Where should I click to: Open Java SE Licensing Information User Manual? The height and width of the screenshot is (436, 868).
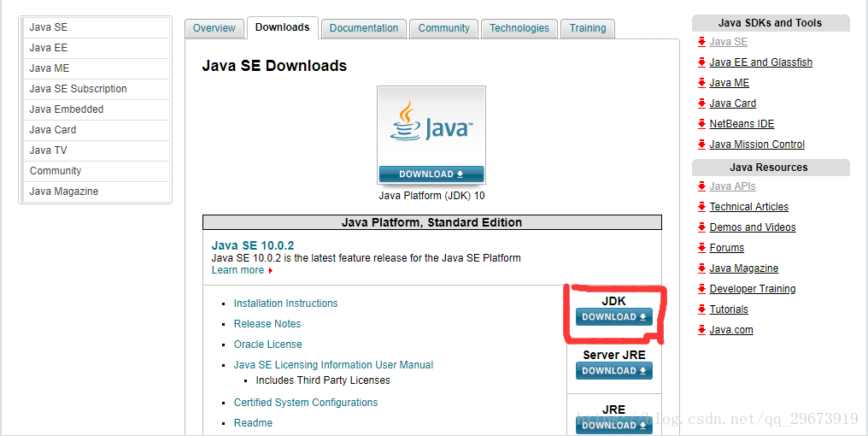click(x=333, y=364)
